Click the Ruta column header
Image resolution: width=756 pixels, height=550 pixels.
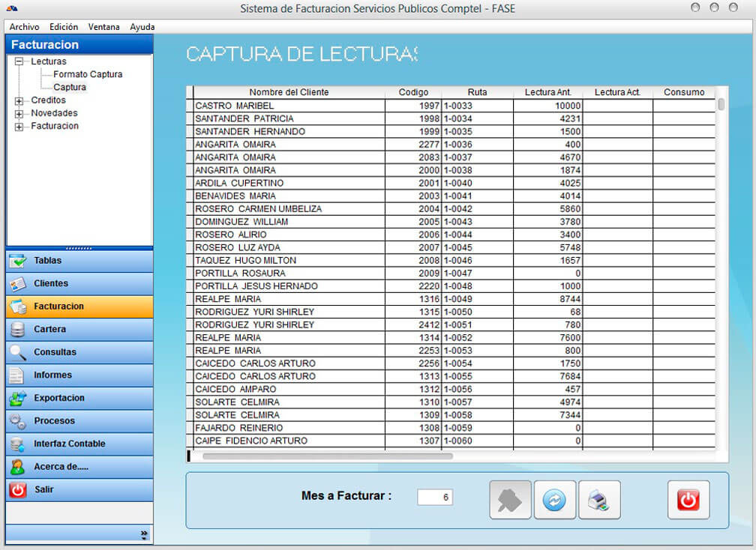477,92
